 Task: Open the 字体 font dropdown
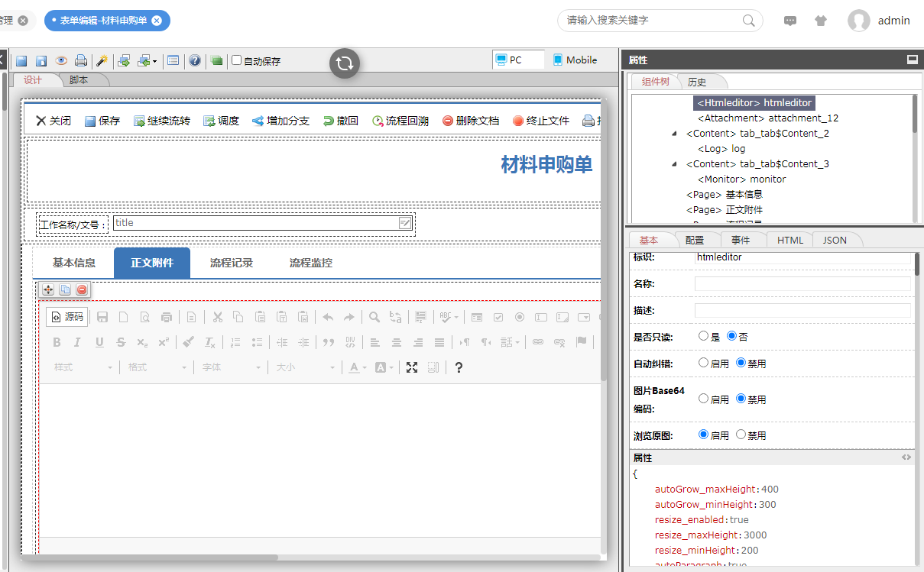229,367
